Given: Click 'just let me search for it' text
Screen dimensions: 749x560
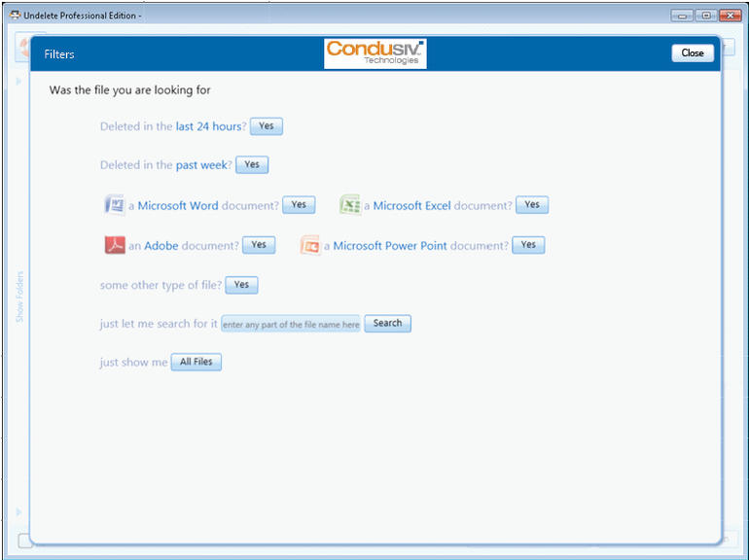Looking at the screenshot, I should click(159, 324).
